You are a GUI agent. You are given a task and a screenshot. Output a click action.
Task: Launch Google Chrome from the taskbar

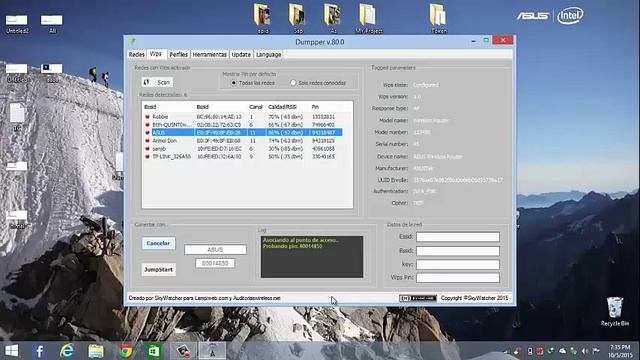coord(126,351)
